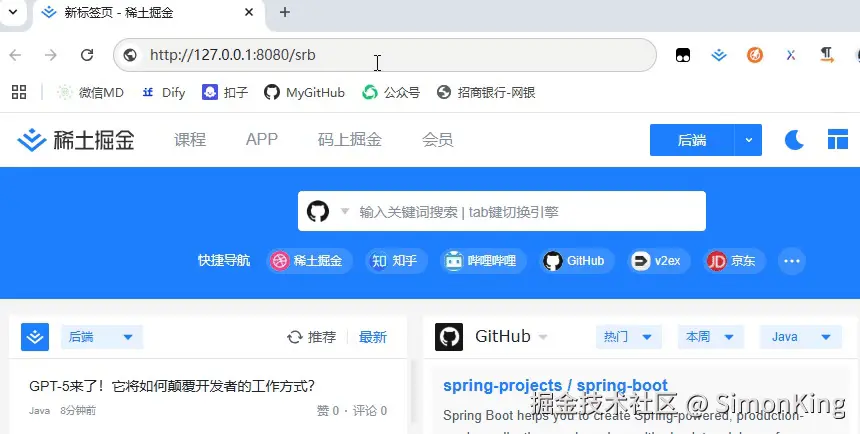
Task: Open the spring-projects / spring-boot repository link
Action: coord(556,385)
